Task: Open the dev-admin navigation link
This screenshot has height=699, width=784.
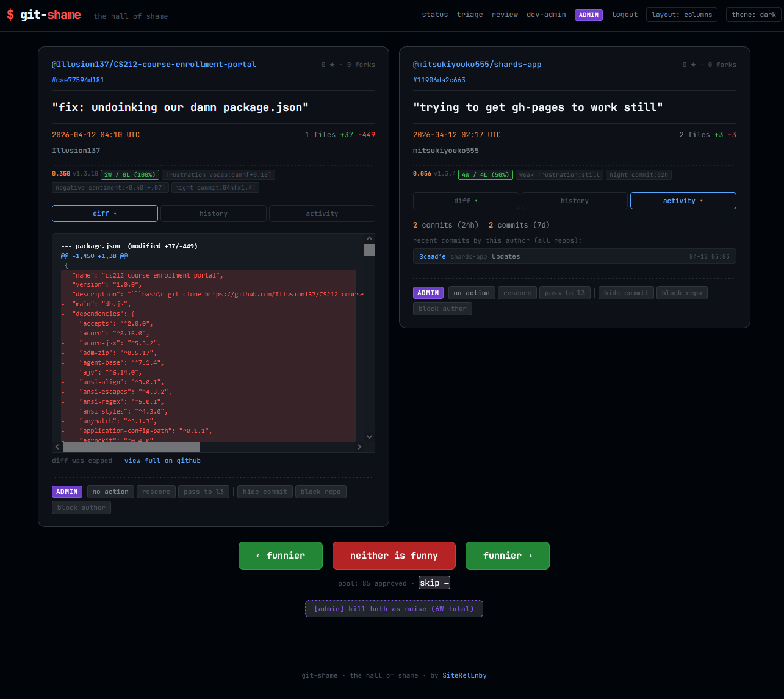Action: pos(546,15)
